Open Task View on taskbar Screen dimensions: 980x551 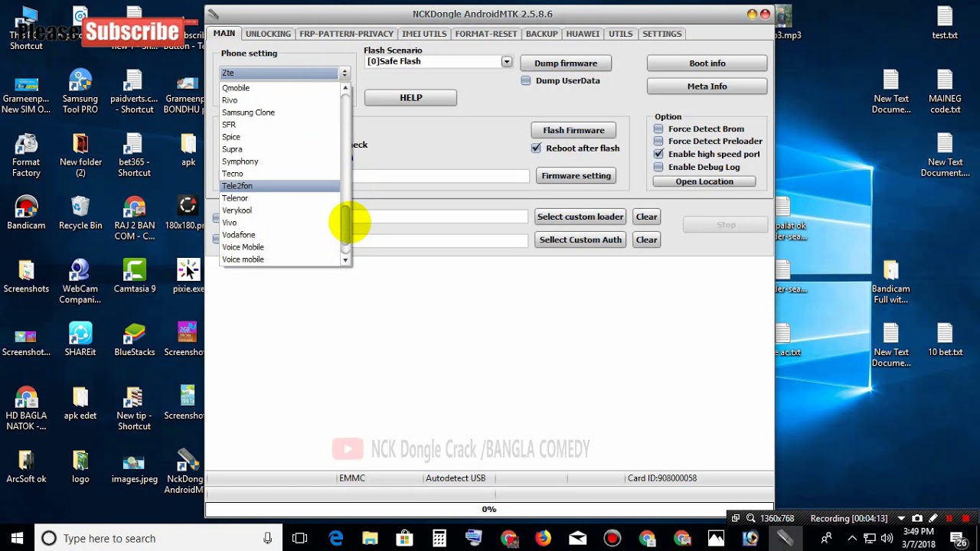[x=299, y=538]
